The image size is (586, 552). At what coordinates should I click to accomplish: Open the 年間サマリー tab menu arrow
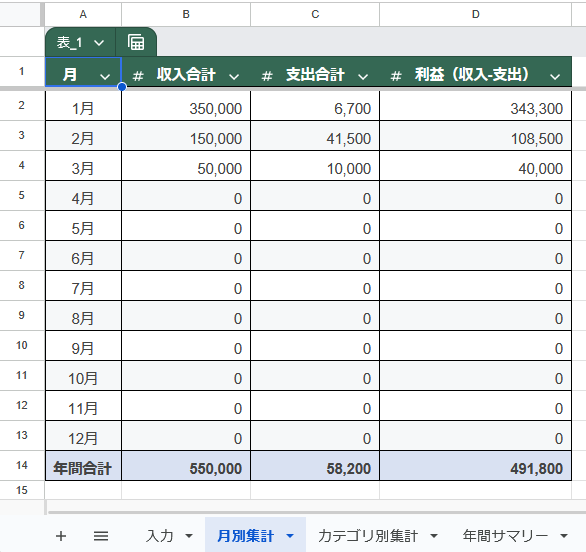point(564,536)
